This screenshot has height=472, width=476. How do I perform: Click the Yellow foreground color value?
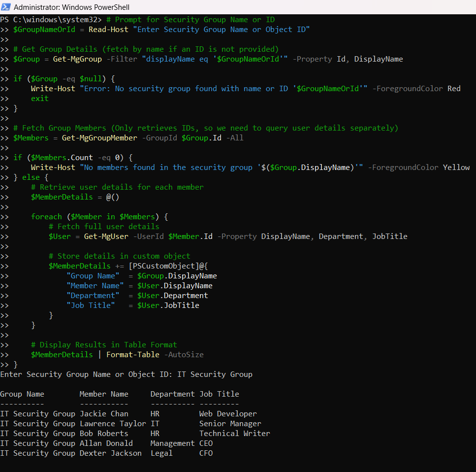456,168
